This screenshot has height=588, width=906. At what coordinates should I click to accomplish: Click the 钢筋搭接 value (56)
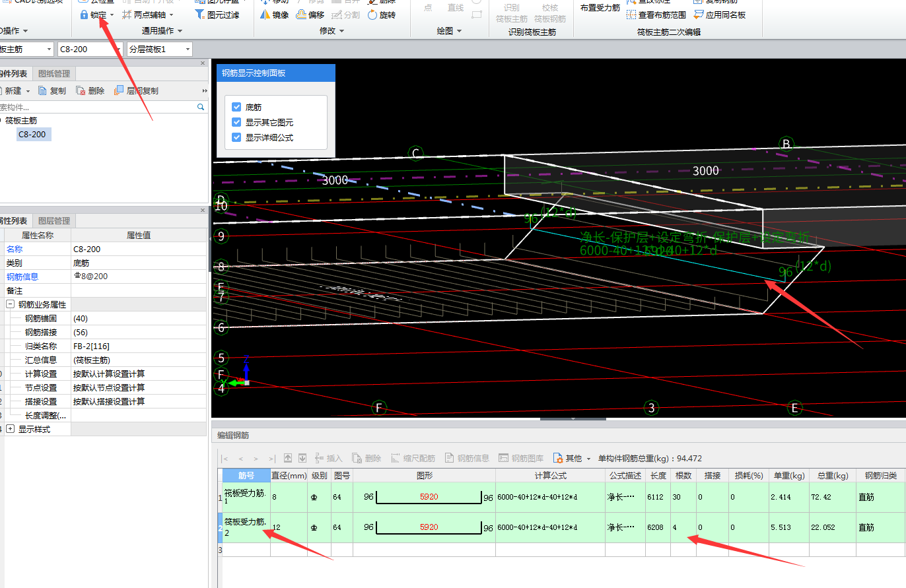click(139, 332)
